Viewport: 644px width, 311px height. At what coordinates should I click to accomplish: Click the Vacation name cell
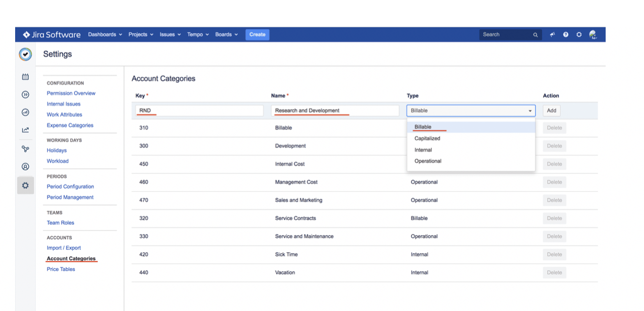285,273
